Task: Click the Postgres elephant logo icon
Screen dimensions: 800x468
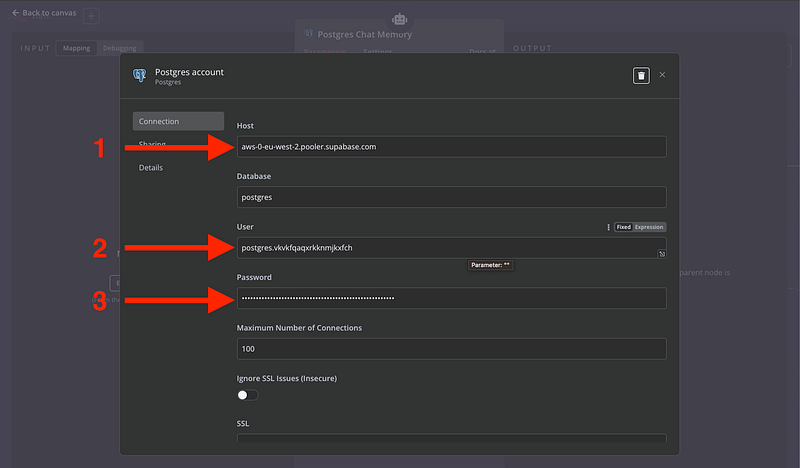Action: click(139, 76)
